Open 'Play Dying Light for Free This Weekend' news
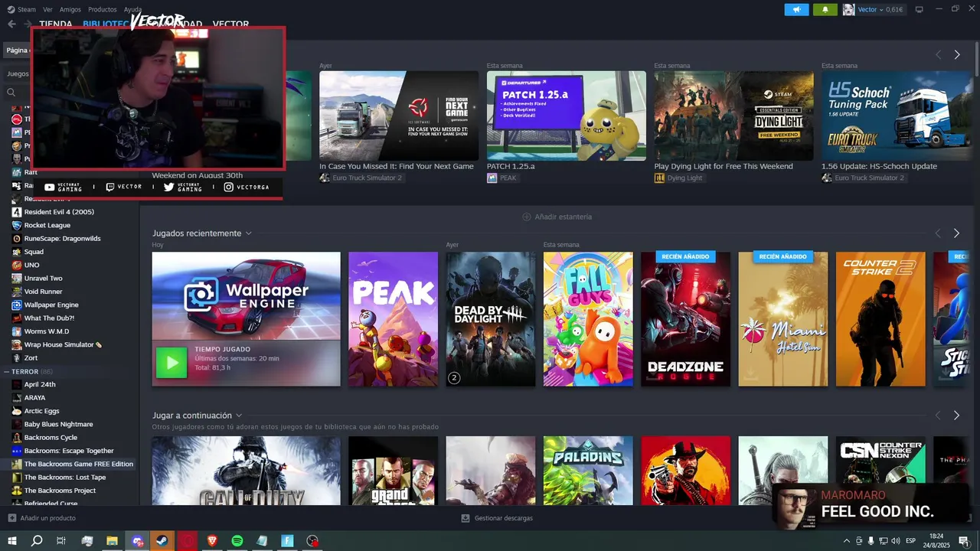Image resolution: width=980 pixels, height=551 pixels. pyautogui.click(x=724, y=166)
